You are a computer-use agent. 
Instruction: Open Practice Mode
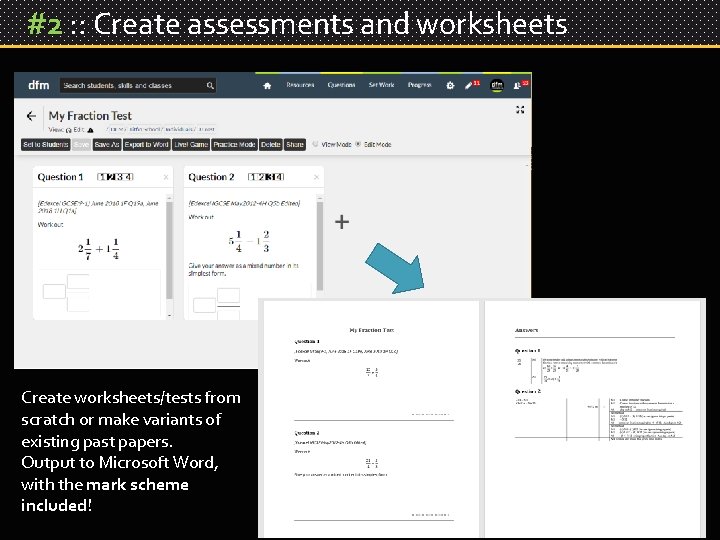(x=234, y=145)
